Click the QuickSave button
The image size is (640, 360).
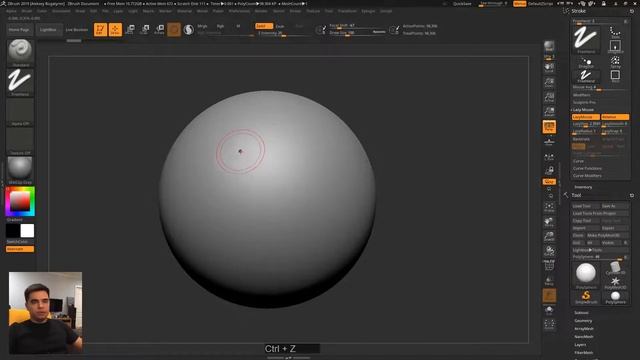tap(462, 4)
